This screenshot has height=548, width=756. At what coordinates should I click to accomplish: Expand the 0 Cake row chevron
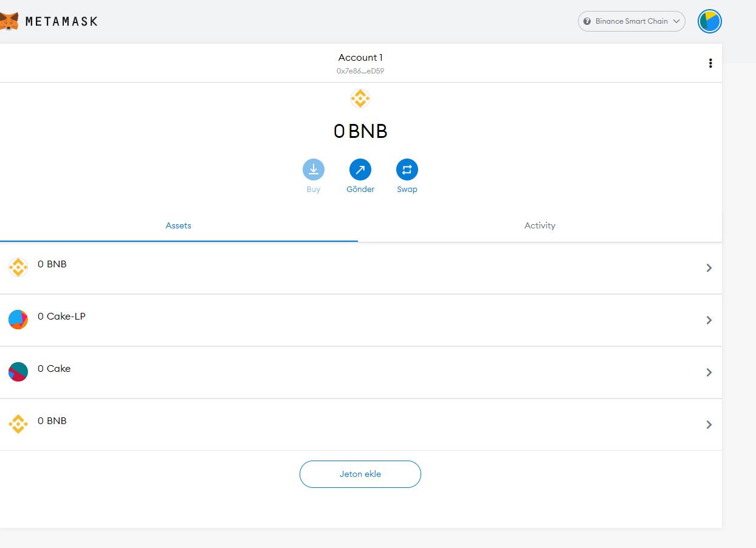point(709,372)
